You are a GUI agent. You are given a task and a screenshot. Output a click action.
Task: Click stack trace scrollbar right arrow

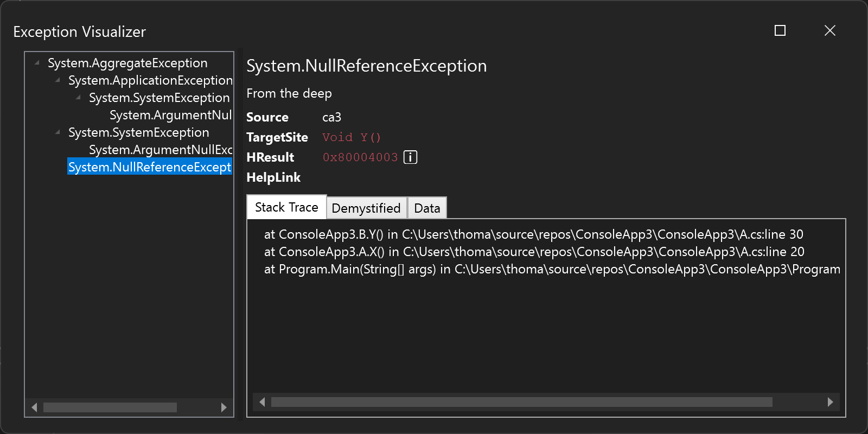pyautogui.click(x=830, y=402)
